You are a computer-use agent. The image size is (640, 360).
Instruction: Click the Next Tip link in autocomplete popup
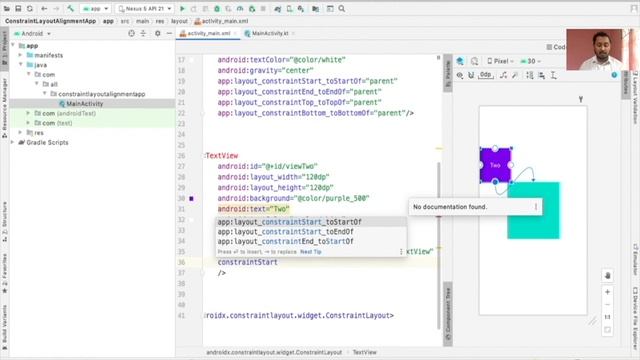pyautogui.click(x=311, y=252)
